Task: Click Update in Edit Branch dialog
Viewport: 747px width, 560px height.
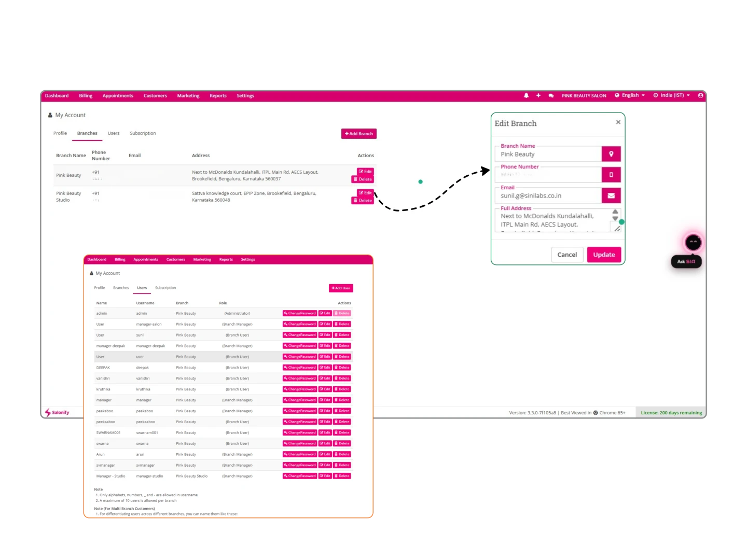Action: point(604,255)
